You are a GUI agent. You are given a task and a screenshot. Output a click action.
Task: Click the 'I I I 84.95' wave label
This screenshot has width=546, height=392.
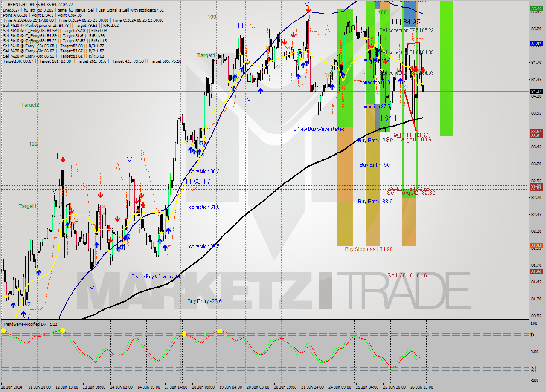click(x=406, y=21)
